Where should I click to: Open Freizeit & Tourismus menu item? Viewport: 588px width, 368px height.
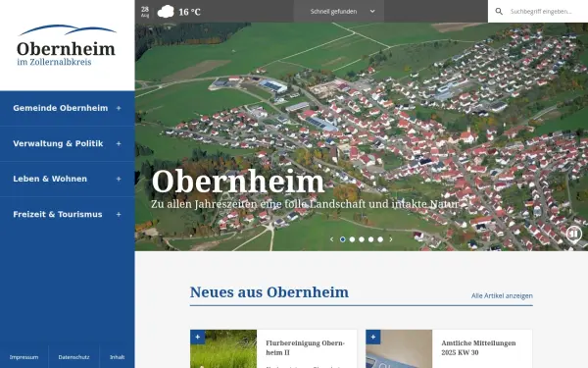point(58,214)
